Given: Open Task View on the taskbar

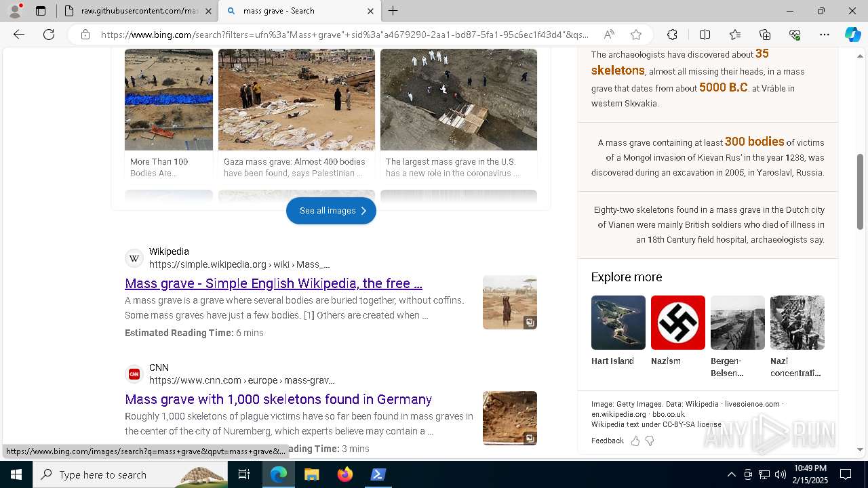Looking at the screenshot, I should pyautogui.click(x=244, y=474).
